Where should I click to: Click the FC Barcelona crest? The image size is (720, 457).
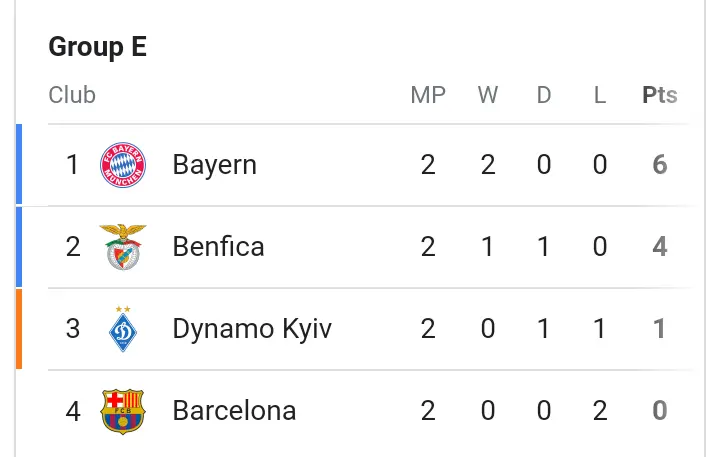tap(123, 412)
